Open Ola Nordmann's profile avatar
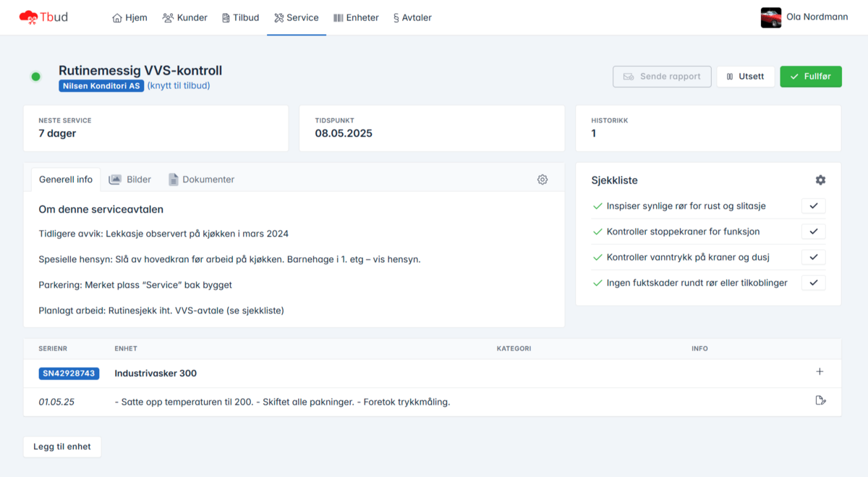The height and width of the screenshot is (477, 868). coord(771,17)
